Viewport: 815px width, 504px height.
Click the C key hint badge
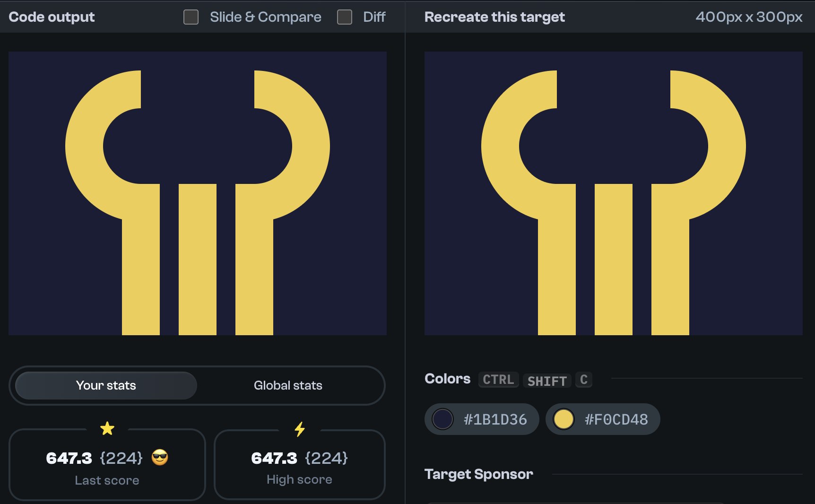[x=584, y=380]
